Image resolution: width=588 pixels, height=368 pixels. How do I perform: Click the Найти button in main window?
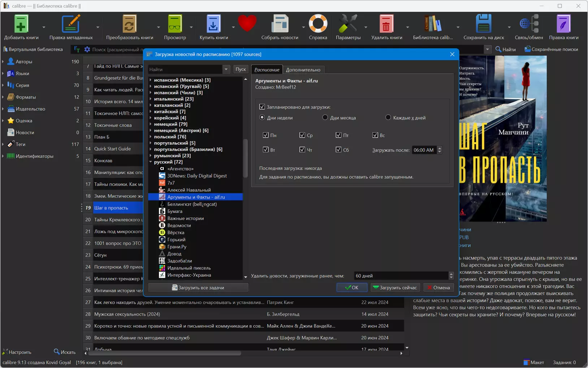coord(505,49)
